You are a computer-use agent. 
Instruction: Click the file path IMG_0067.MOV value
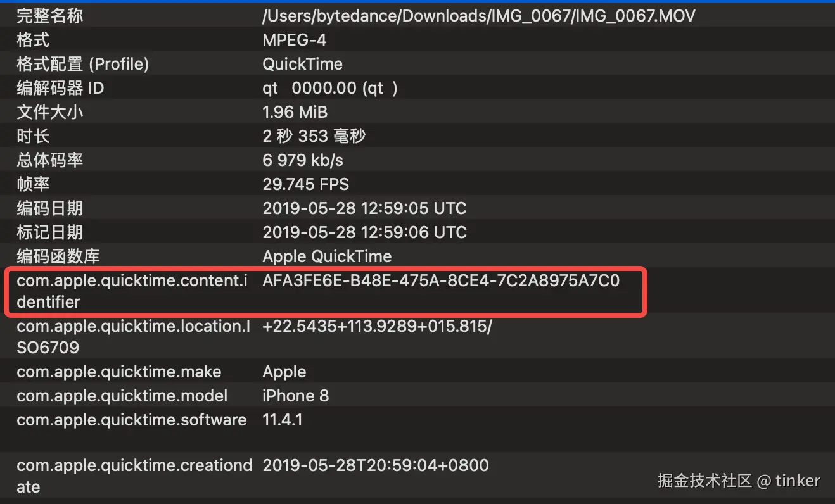point(478,16)
